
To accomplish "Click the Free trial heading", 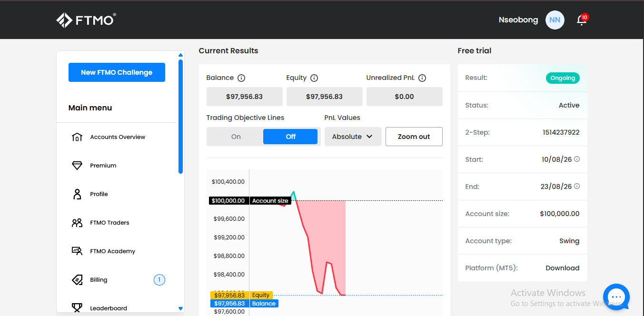I will point(475,50).
